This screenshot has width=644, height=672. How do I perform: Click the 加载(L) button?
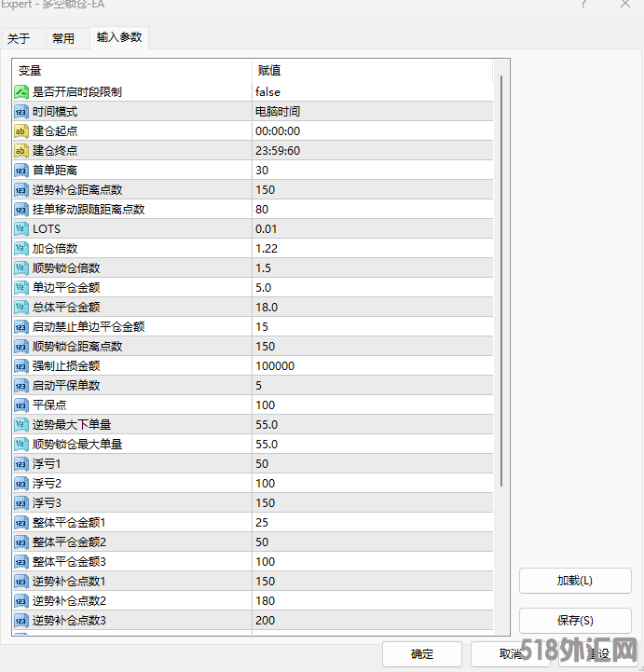point(575,581)
